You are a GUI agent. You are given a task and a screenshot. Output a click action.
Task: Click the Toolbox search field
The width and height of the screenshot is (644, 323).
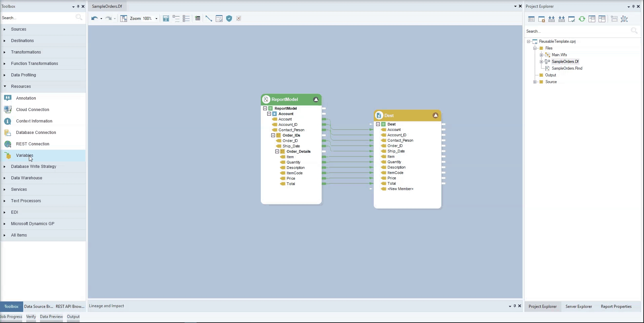[x=37, y=18]
